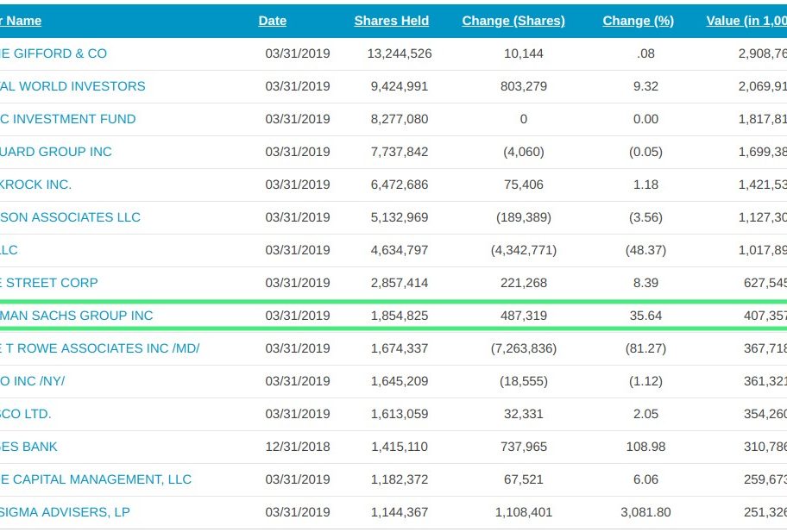Image resolution: width=787 pixels, height=532 pixels.
Task: Select shares held value 1,854,825
Action: coord(400,316)
